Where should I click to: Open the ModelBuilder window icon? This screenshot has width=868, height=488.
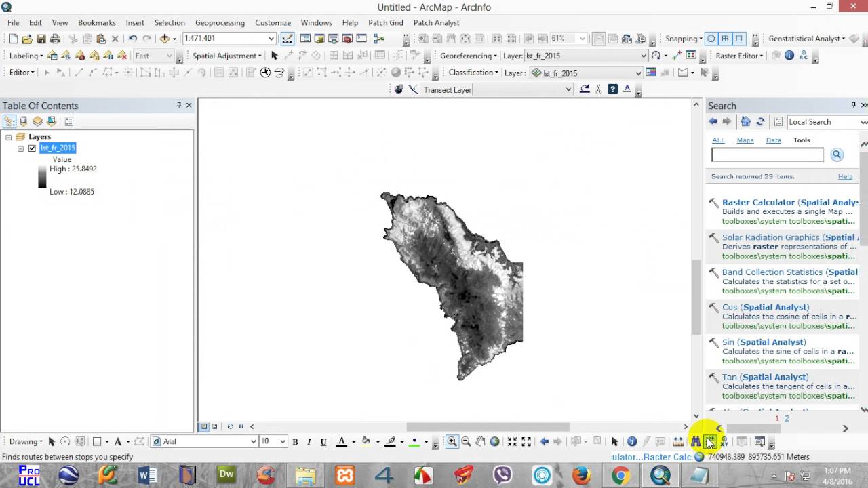[x=379, y=39]
